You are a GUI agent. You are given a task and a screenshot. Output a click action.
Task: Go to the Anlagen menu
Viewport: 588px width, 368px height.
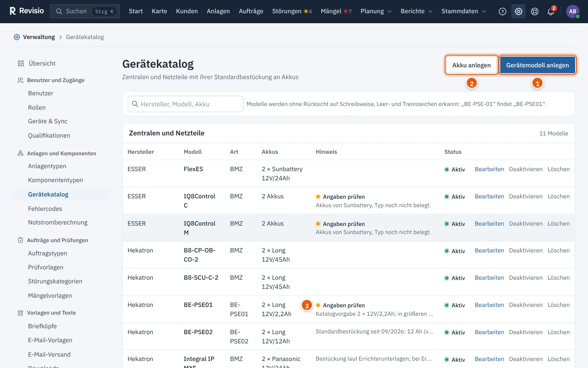[218, 11]
